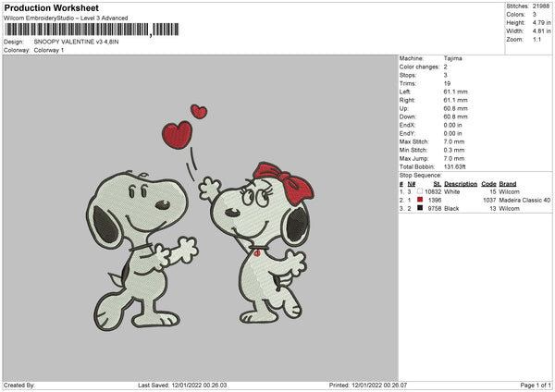Click the 'Color changes:' label
The width and height of the screenshot is (555, 392).
(419, 67)
